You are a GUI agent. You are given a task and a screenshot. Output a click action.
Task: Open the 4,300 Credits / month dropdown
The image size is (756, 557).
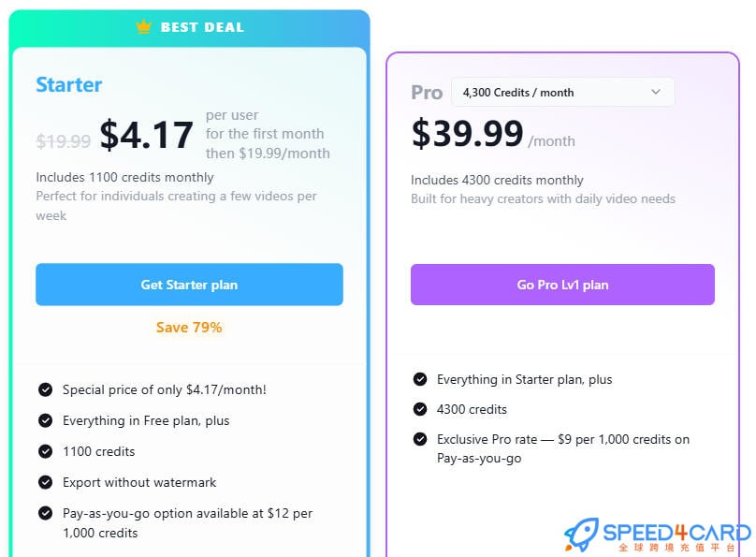click(561, 92)
